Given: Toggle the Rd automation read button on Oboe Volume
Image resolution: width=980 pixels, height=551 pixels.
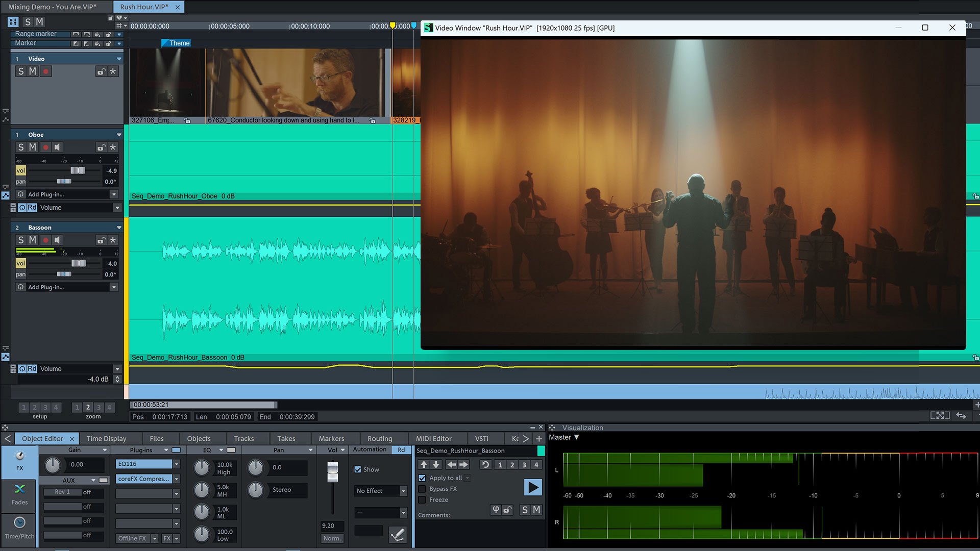Looking at the screenshot, I should (x=31, y=208).
